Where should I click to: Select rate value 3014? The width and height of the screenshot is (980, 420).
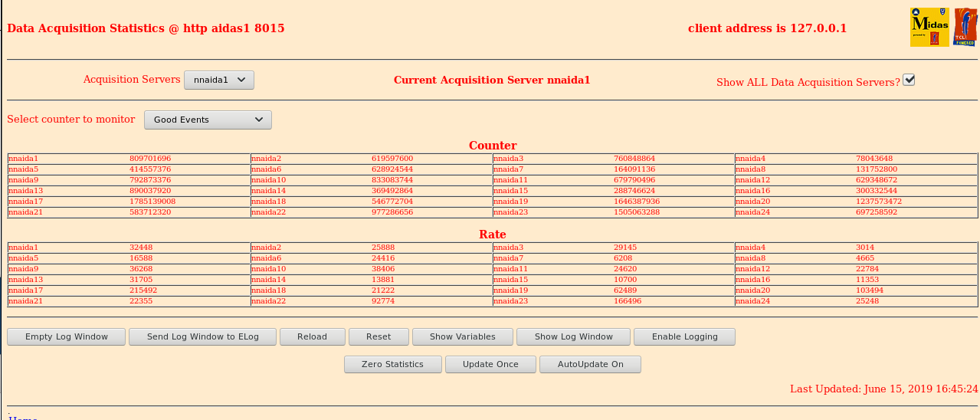(x=865, y=248)
